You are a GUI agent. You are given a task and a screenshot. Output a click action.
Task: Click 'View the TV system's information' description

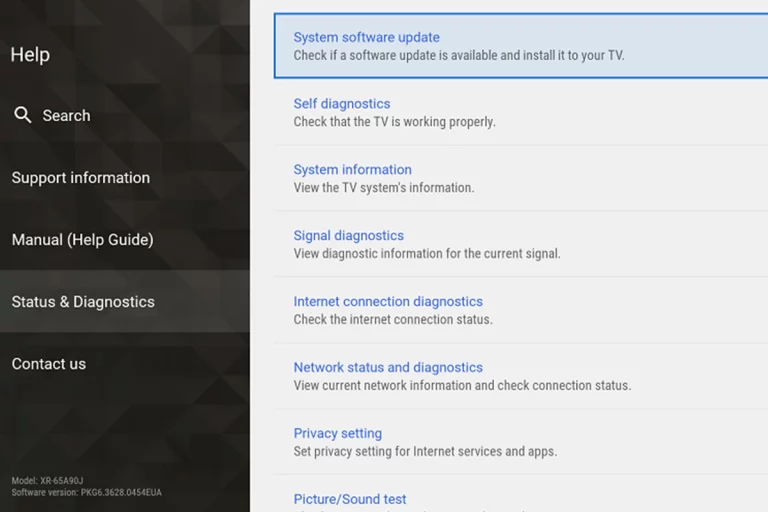pyautogui.click(x=384, y=188)
